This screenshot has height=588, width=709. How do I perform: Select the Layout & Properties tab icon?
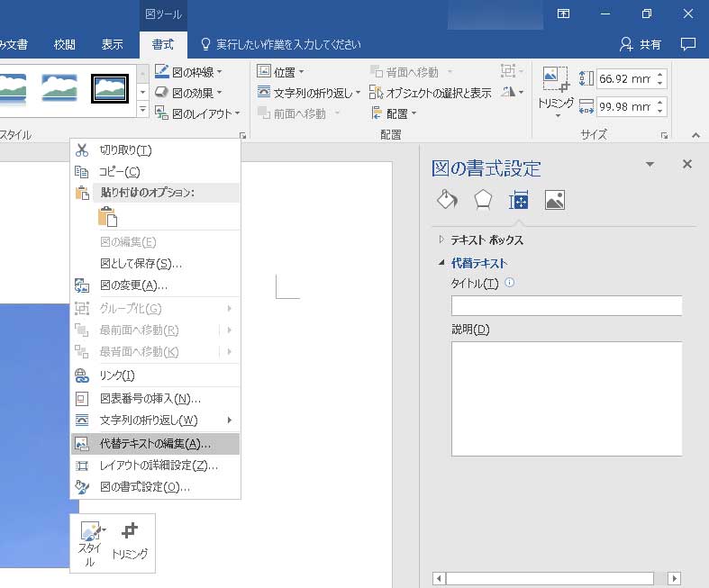pyautogui.click(x=519, y=200)
